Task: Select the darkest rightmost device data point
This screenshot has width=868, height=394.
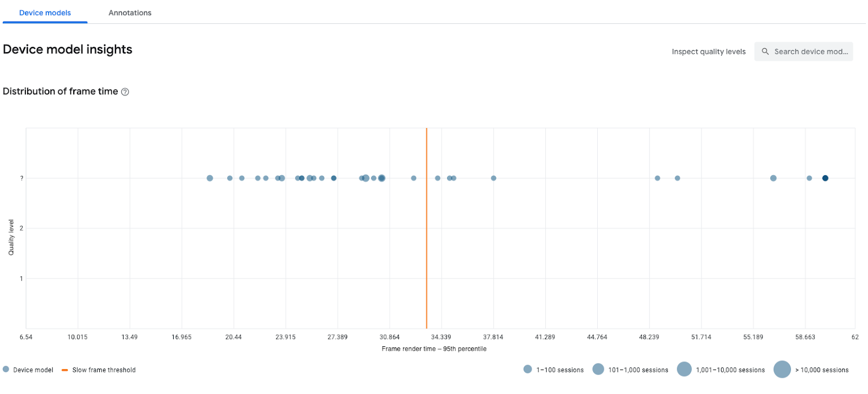Action: [825, 178]
